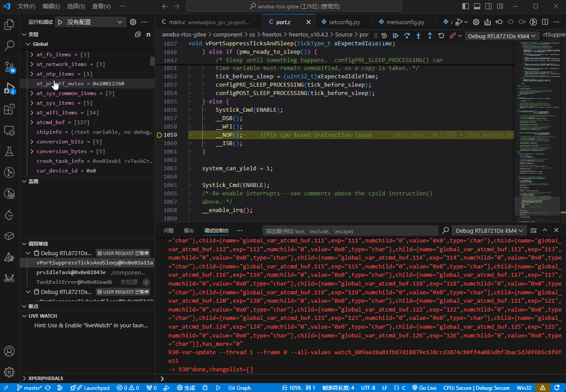
Task: Open the debug configuration dropdown 没有配置
Action: coord(95,22)
